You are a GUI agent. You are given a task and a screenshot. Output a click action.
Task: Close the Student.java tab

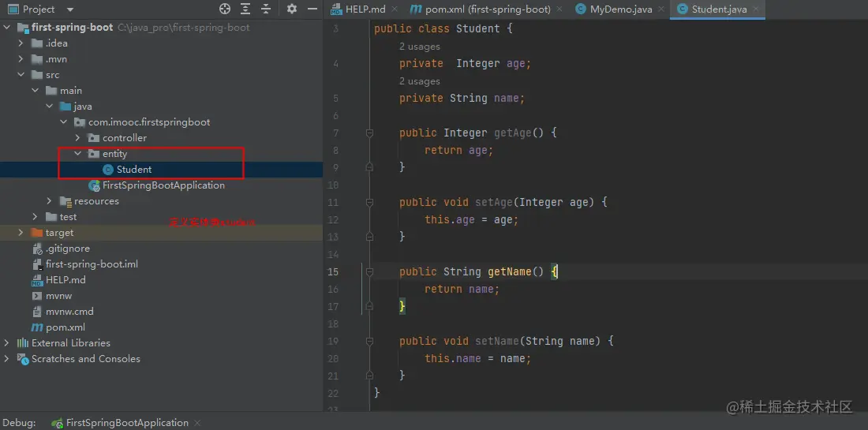[756, 9]
